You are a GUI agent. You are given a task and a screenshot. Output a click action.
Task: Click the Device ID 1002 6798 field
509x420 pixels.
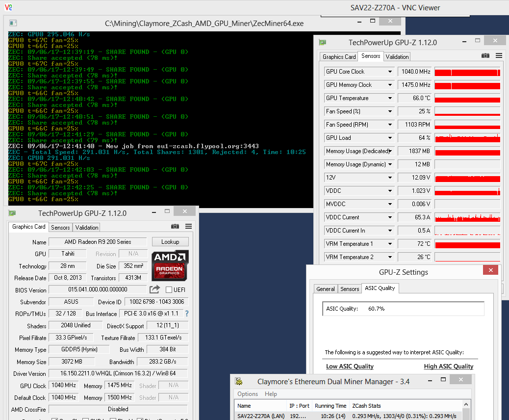coord(156,302)
